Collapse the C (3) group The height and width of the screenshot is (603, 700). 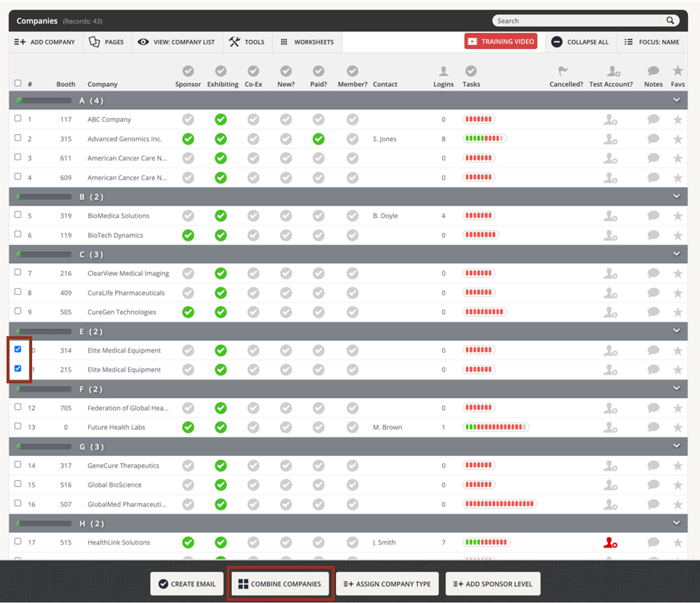[x=676, y=254]
